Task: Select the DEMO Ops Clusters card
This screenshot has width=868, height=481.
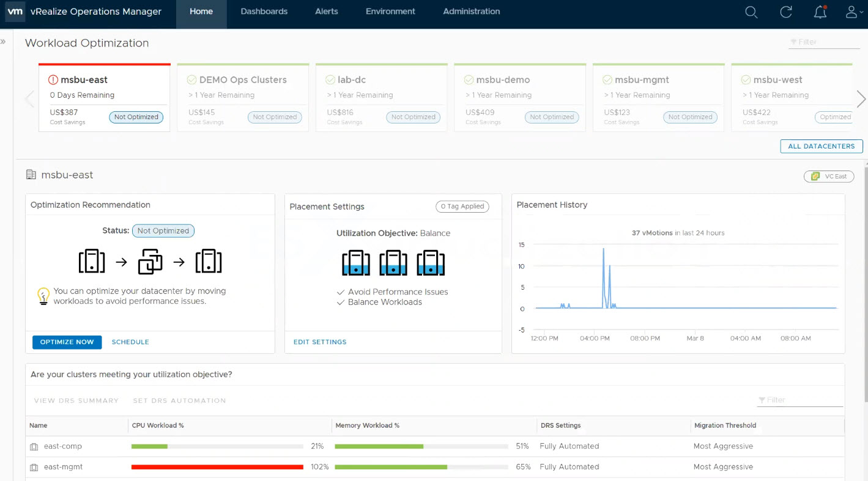Action: pyautogui.click(x=243, y=97)
